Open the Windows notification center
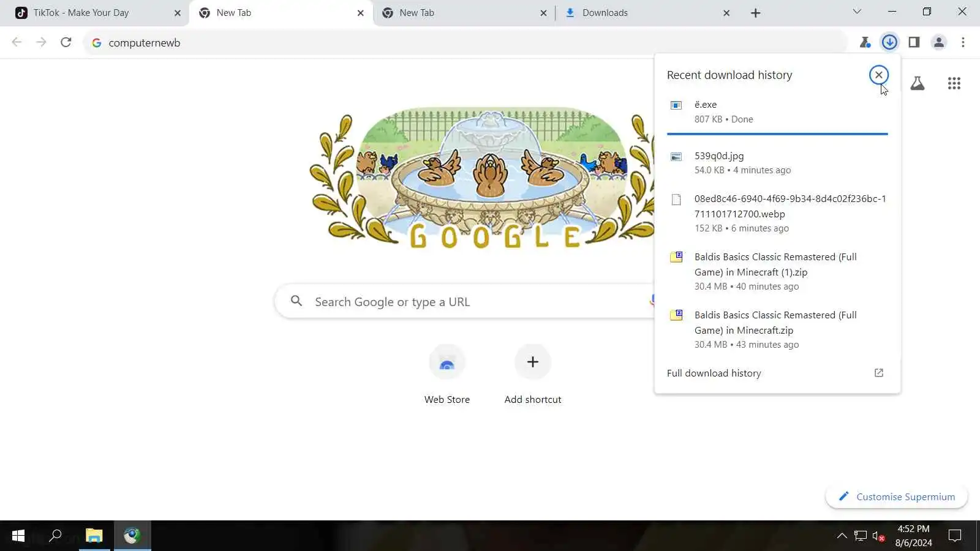980x551 pixels. coord(955,536)
